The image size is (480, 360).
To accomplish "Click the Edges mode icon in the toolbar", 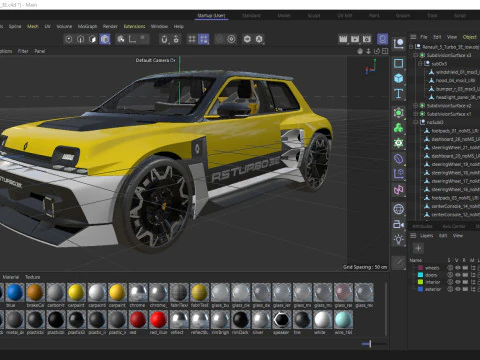I will (80, 39).
